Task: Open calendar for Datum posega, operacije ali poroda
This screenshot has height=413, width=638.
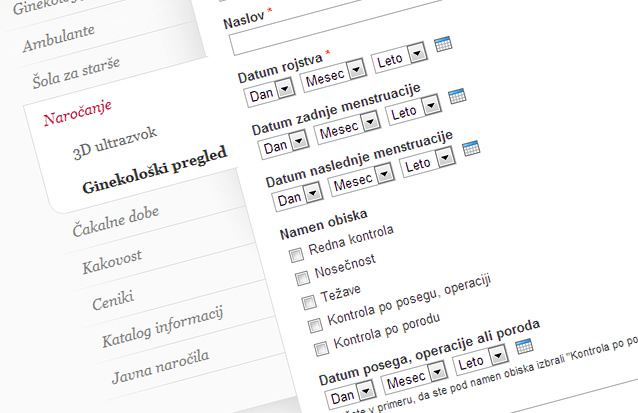Action: pyautogui.click(x=524, y=346)
